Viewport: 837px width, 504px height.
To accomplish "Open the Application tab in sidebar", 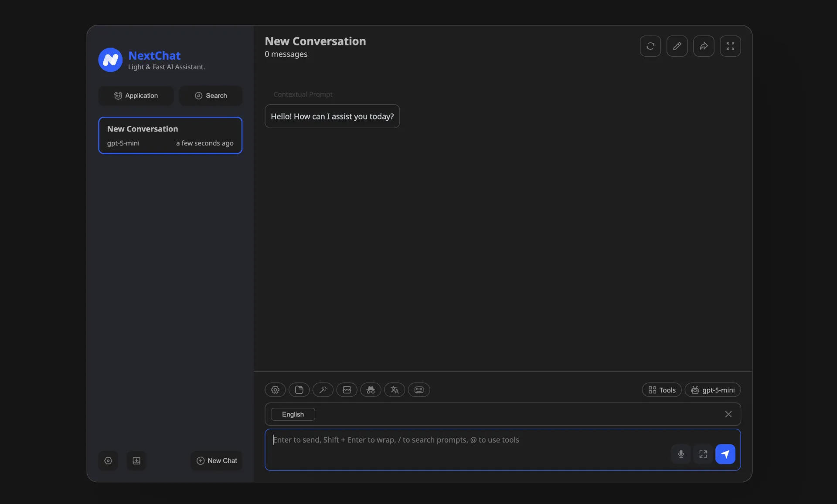I will [136, 95].
